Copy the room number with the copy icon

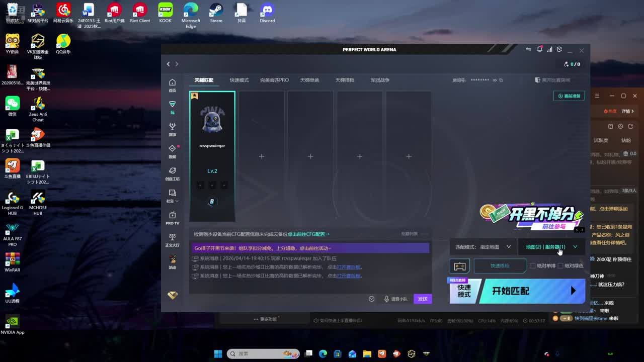[501, 80]
